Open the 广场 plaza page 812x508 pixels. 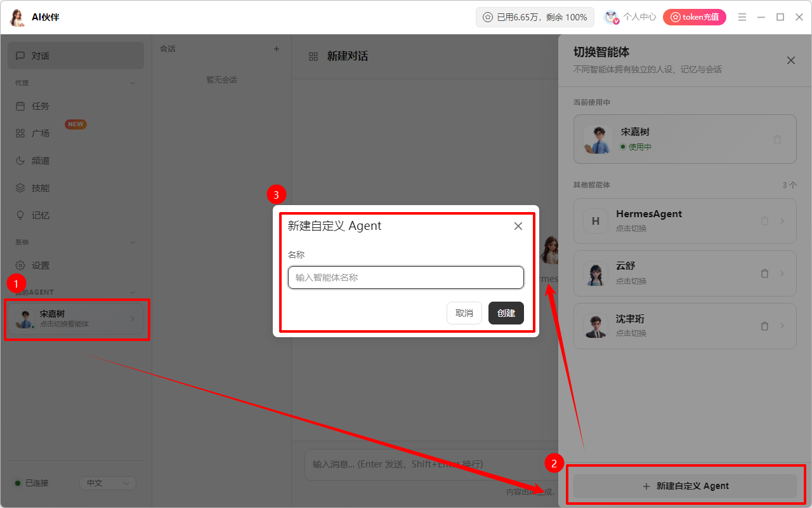(x=75, y=133)
